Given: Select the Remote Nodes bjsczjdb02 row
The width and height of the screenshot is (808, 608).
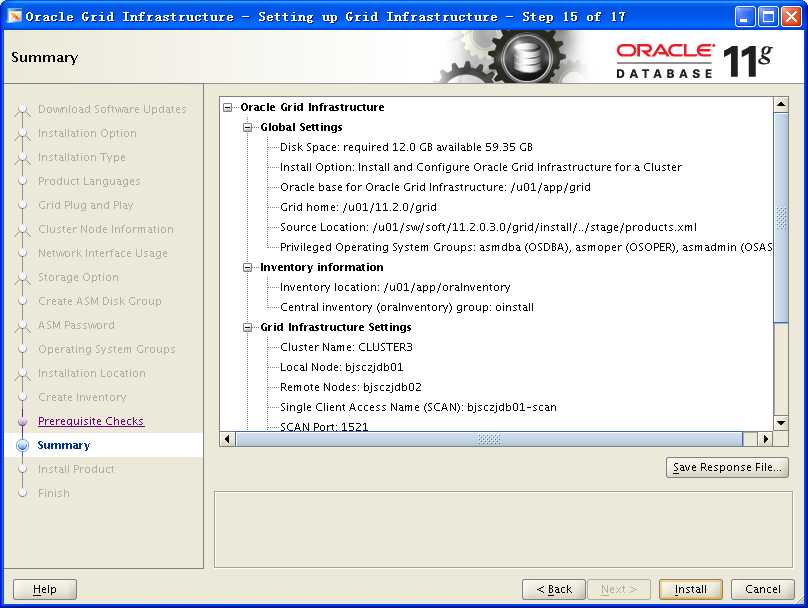Looking at the screenshot, I should (x=350, y=387).
